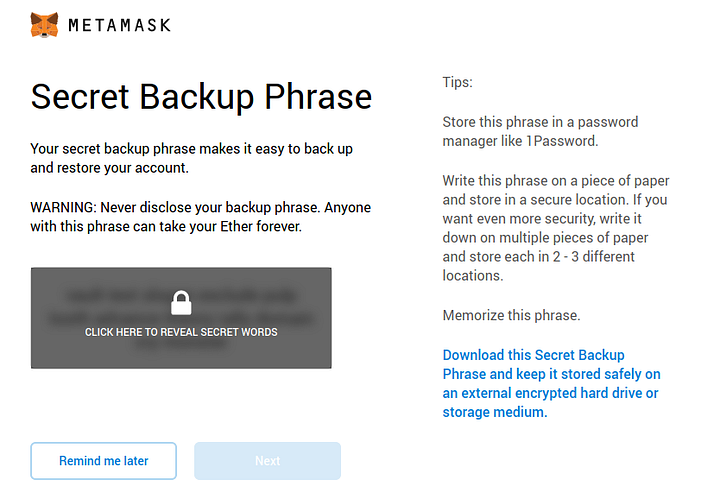720x492 pixels.
Task: Click the MetaMask fox logo
Action: pos(44,24)
